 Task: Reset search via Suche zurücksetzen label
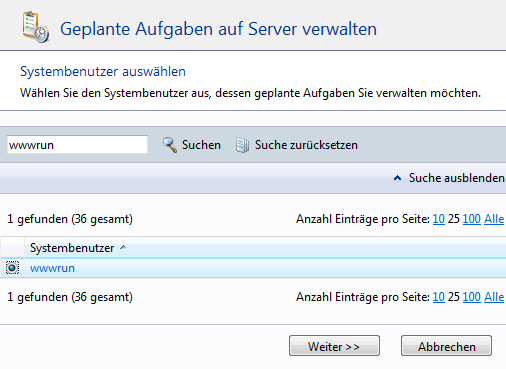[x=306, y=145]
